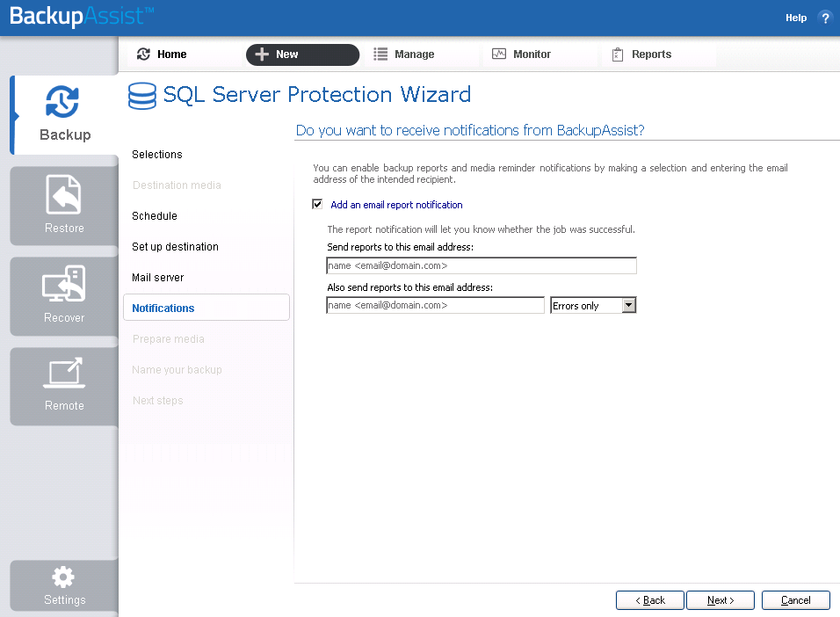Click the Send reports email address field
Image resolution: width=840 pixels, height=617 pixels.
coord(482,265)
